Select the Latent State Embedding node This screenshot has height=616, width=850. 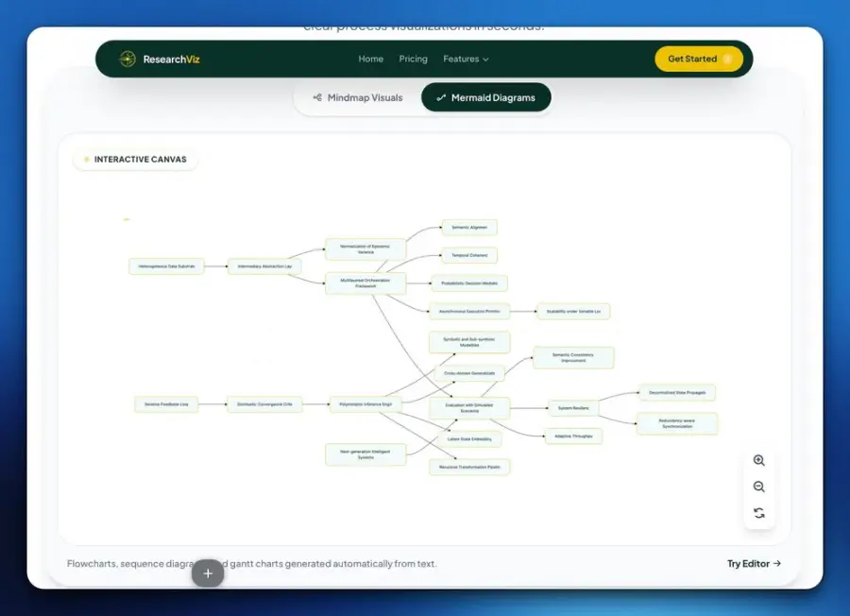(x=469, y=438)
